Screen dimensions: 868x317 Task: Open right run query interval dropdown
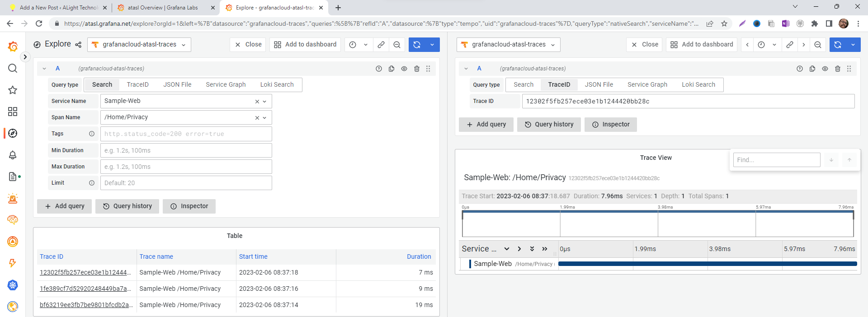click(x=853, y=45)
